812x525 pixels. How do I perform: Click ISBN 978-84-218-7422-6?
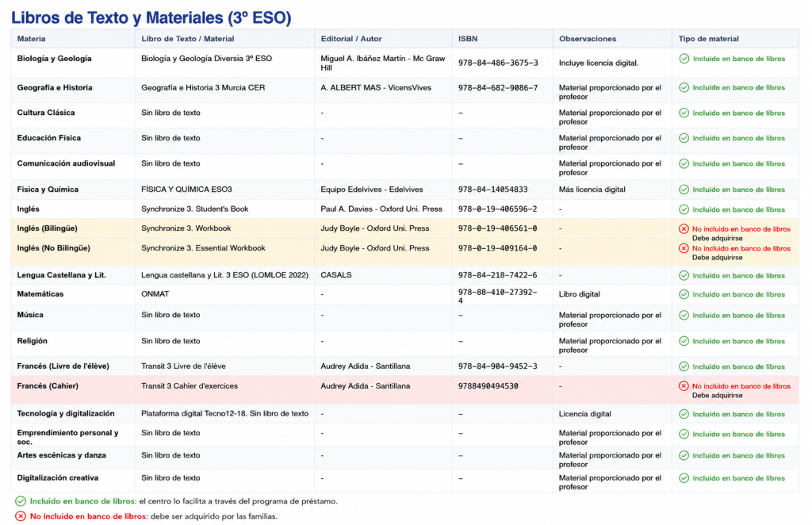(497, 275)
